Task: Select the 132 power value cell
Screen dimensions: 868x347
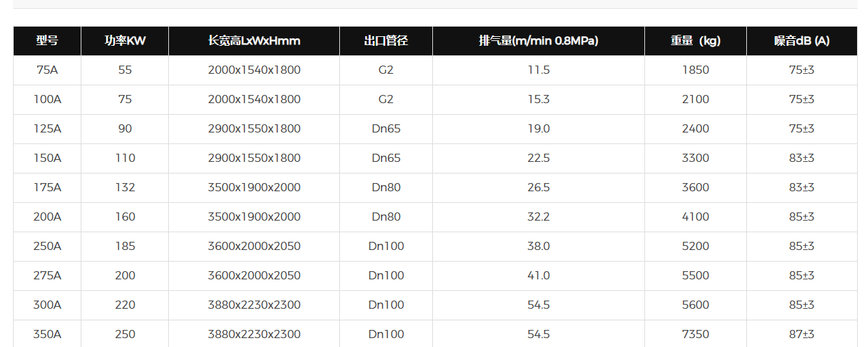Action: pos(125,188)
